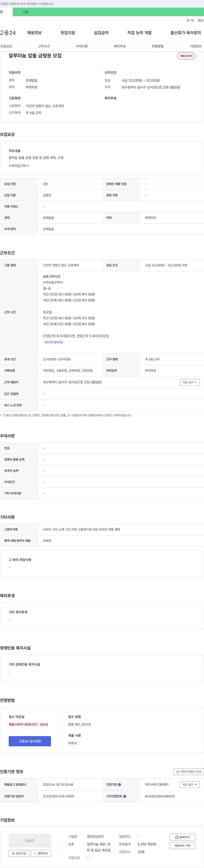Jump to 모집요강 section tab
The image size is (204, 868).
(6, 46)
